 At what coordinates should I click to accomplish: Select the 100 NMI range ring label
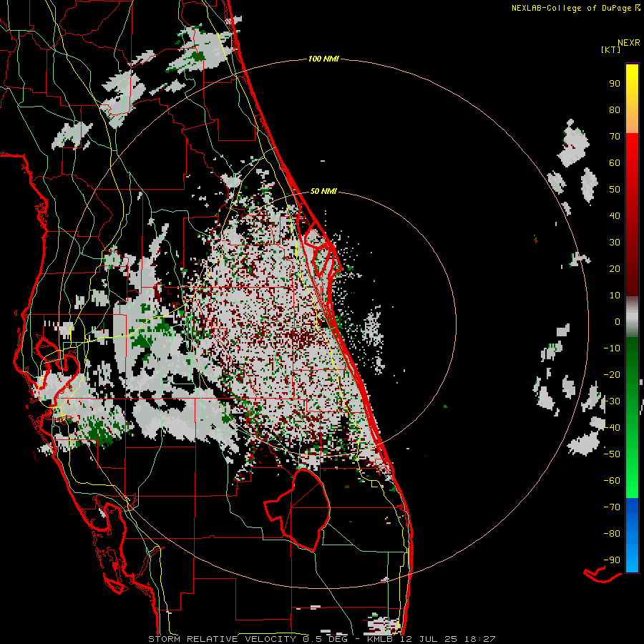323,59
